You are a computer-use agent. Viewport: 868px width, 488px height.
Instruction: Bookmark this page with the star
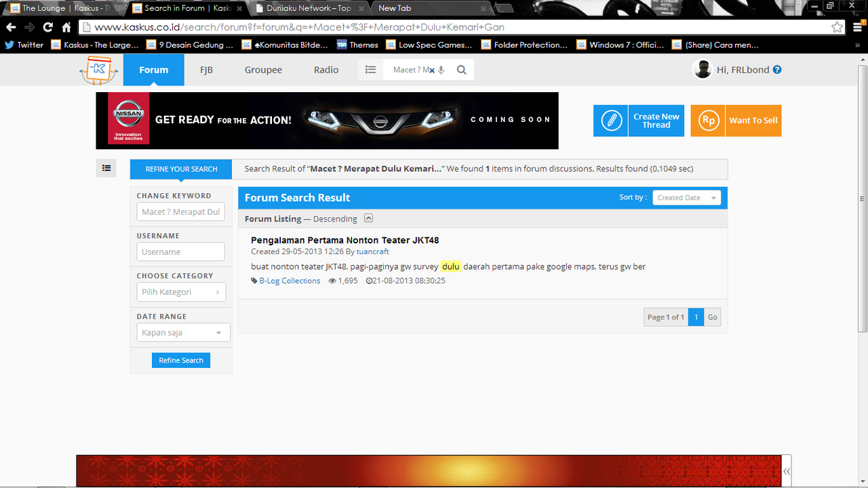837,27
